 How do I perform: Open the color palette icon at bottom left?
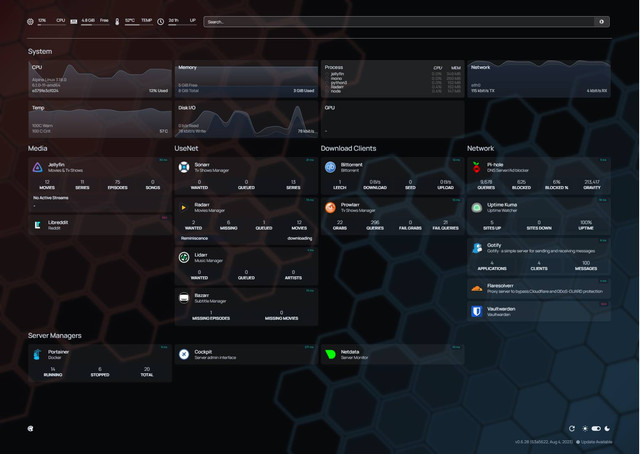tap(30, 428)
